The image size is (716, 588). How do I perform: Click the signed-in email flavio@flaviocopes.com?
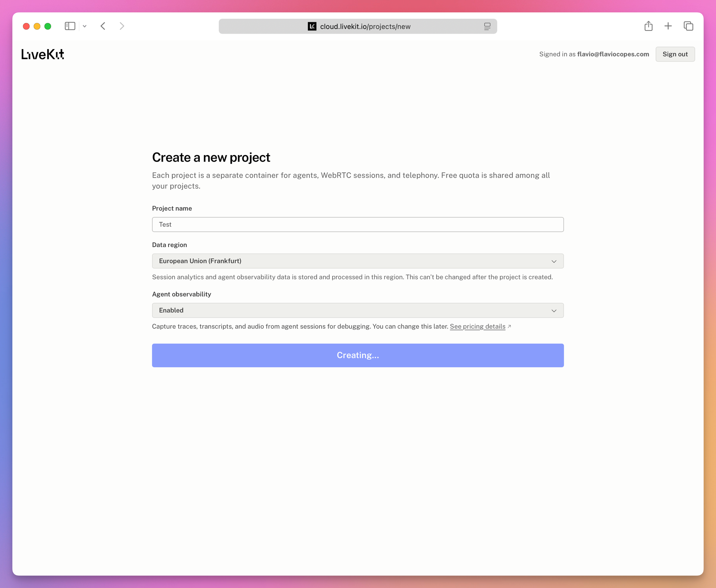click(613, 54)
